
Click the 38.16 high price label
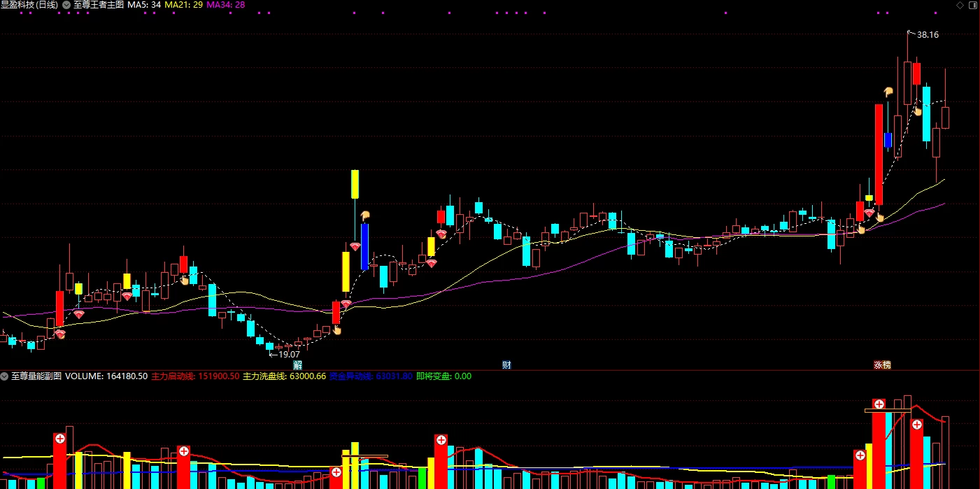tap(928, 35)
